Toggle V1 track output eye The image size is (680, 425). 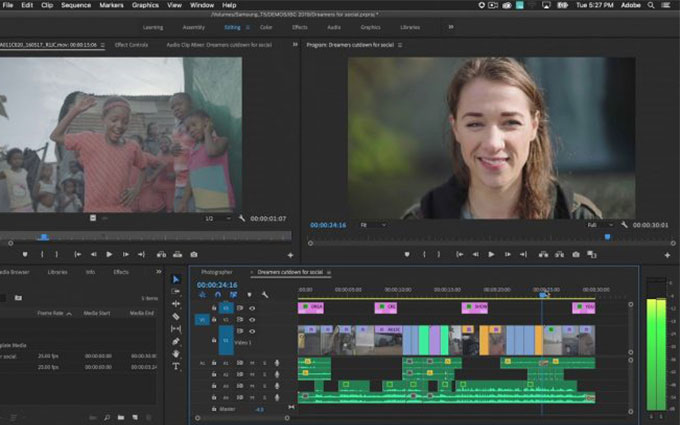click(252, 331)
